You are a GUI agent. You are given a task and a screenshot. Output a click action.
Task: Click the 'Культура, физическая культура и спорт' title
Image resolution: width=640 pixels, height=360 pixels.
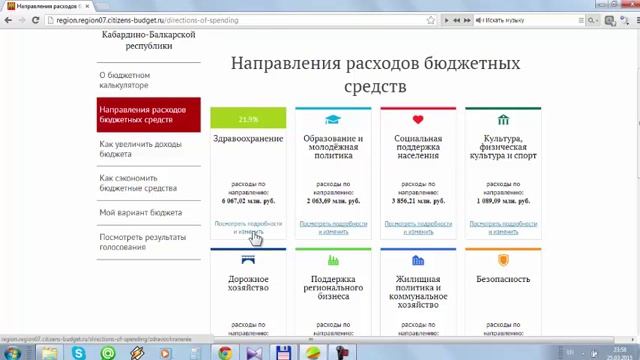(x=503, y=147)
